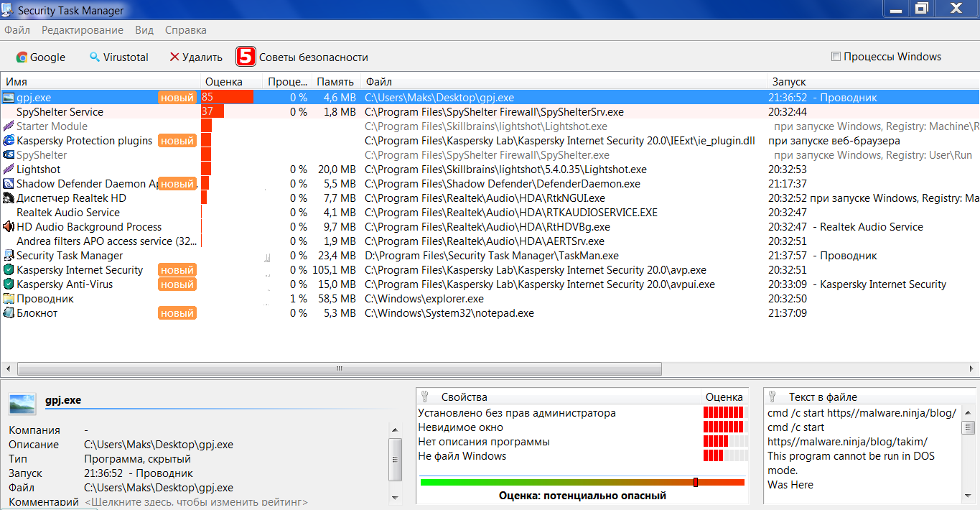Enable the Процессы Windows checkbox
This screenshot has width=980, height=510.
click(836, 57)
